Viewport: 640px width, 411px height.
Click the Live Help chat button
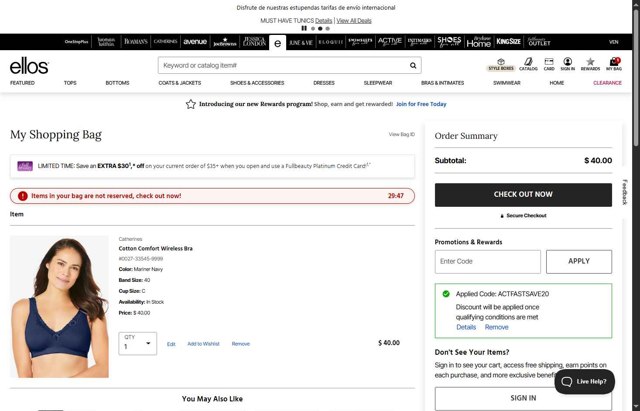[x=584, y=382]
